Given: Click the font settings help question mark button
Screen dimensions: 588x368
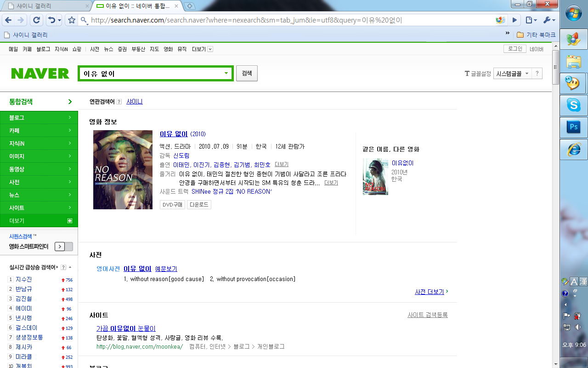Looking at the screenshot, I should [x=537, y=74].
